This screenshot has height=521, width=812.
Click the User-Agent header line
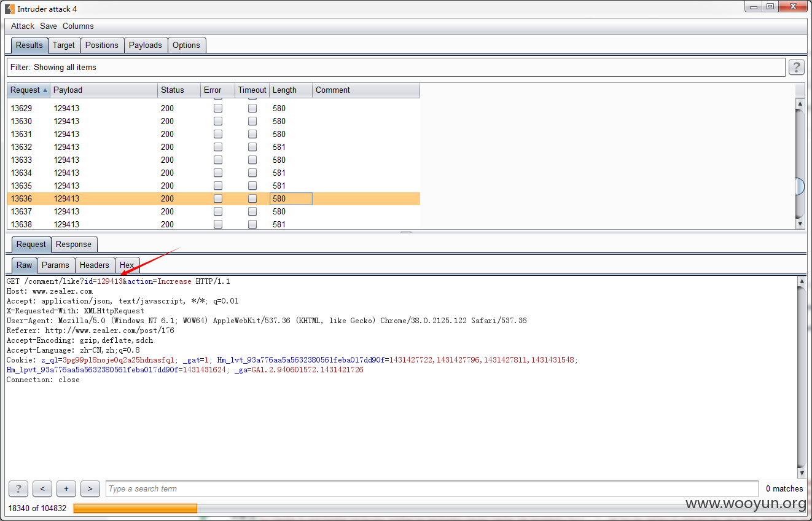(267, 321)
